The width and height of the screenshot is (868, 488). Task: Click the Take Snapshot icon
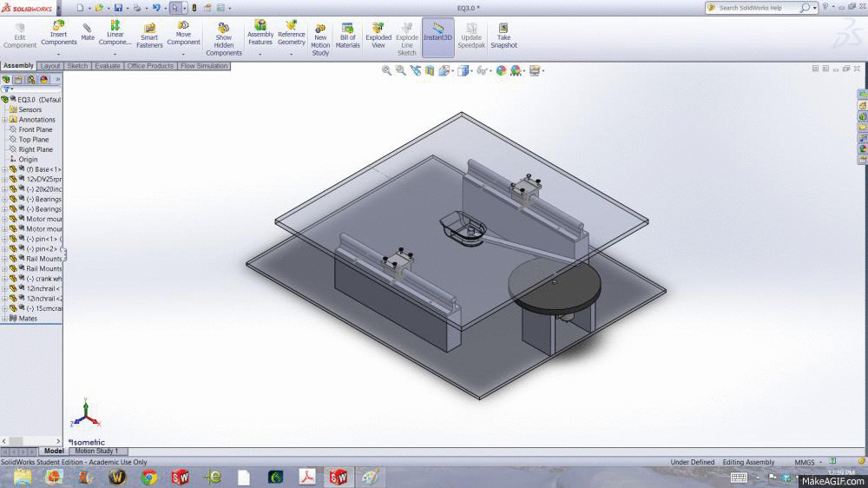click(x=503, y=35)
